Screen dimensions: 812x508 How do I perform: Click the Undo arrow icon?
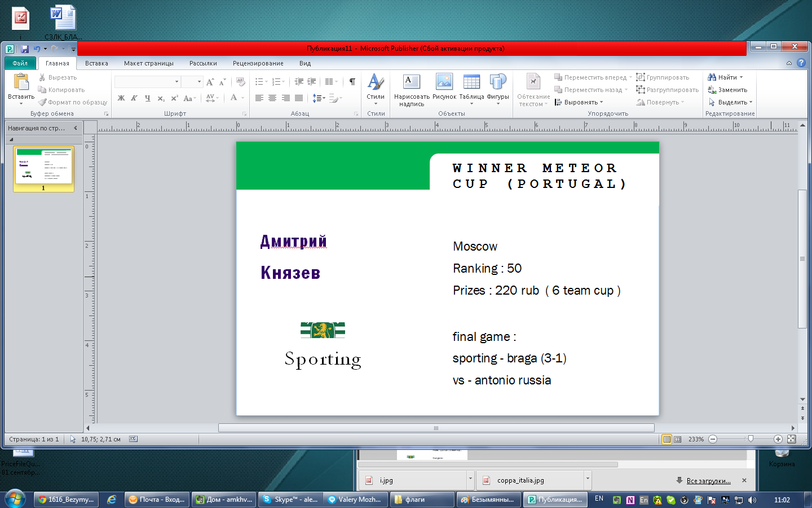point(37,49)
